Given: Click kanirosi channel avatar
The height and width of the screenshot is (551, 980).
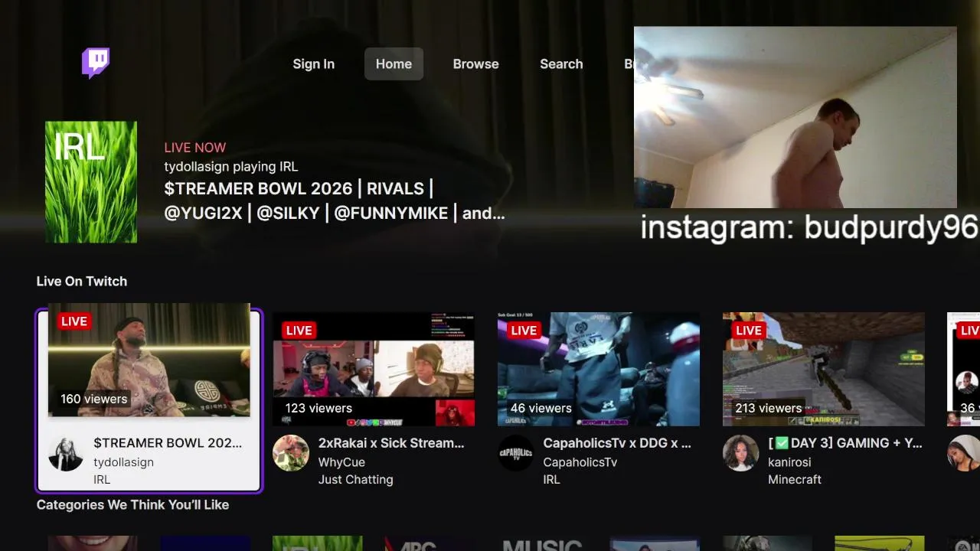Looking at the screenshot, I should click(x=741, y=453).
